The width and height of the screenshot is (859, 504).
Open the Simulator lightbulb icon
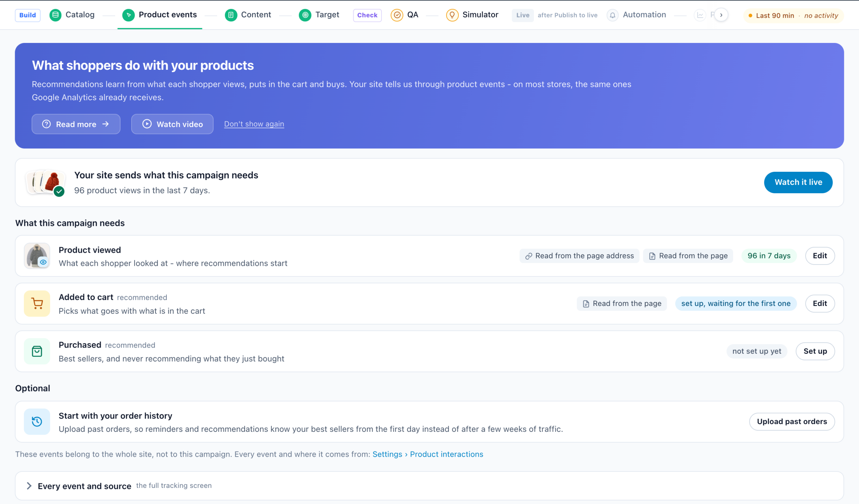(x=452, y=15)
